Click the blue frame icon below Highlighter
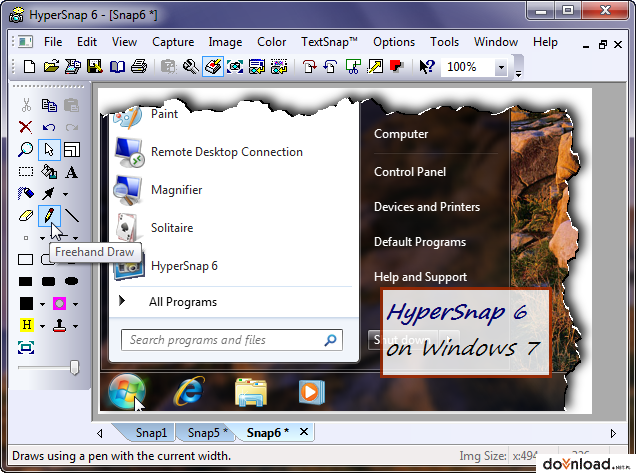 pyautogui.click(x=26, y=348)
